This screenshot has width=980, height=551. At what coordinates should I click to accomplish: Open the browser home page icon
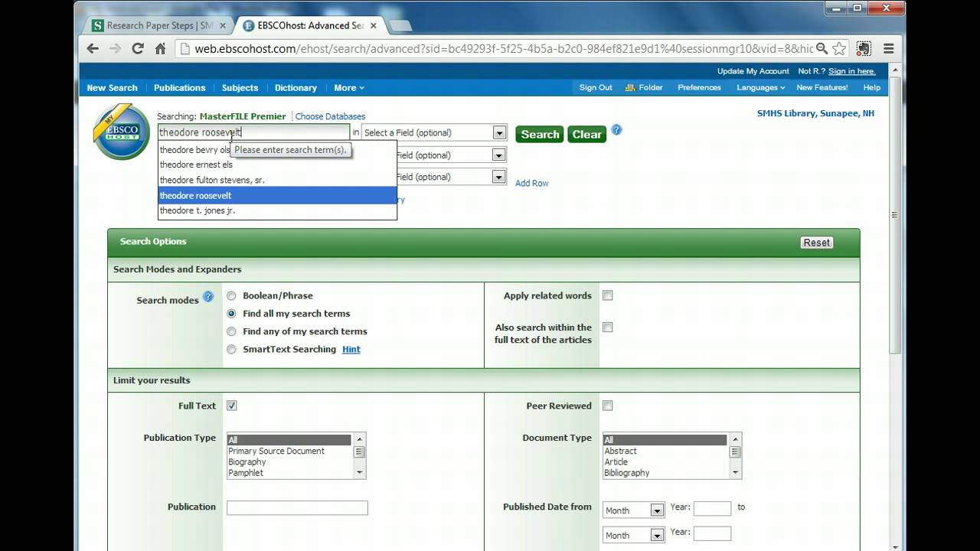pos(160,48)
